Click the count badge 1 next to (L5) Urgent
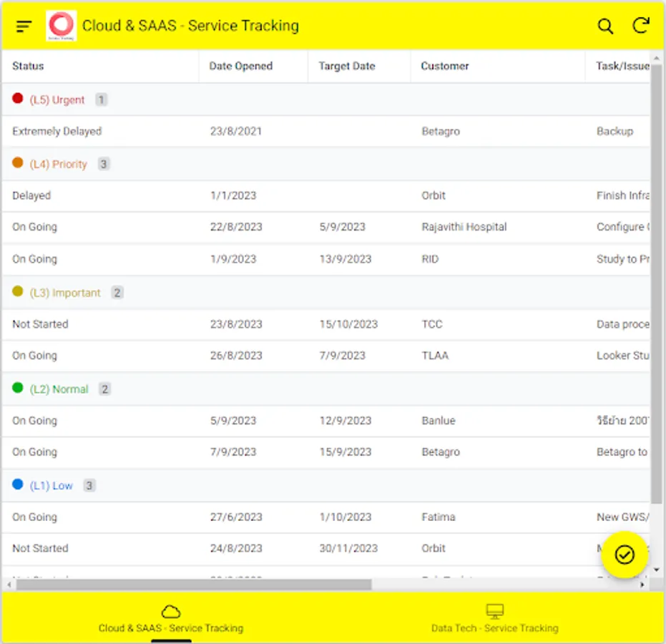 (x=101, y=100)
